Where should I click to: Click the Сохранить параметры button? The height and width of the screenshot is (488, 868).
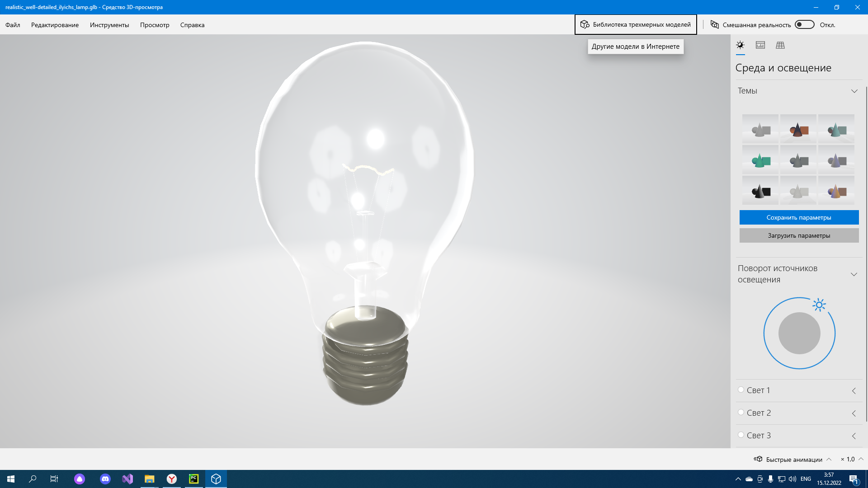(798, 217)
